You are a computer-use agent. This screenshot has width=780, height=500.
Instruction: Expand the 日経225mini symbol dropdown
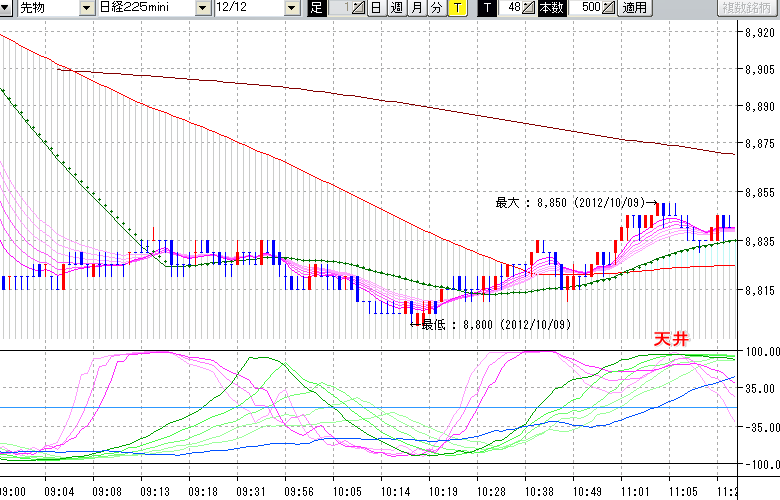click(x=201, y=9)
